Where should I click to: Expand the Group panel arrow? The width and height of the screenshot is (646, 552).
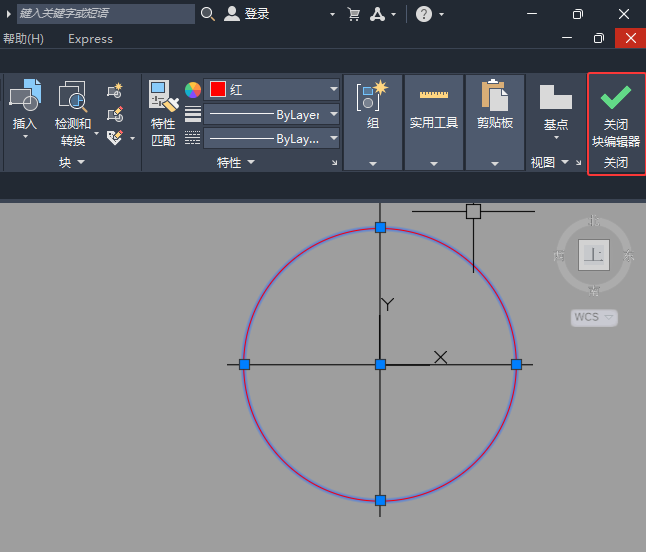click(x=373, y=164)
